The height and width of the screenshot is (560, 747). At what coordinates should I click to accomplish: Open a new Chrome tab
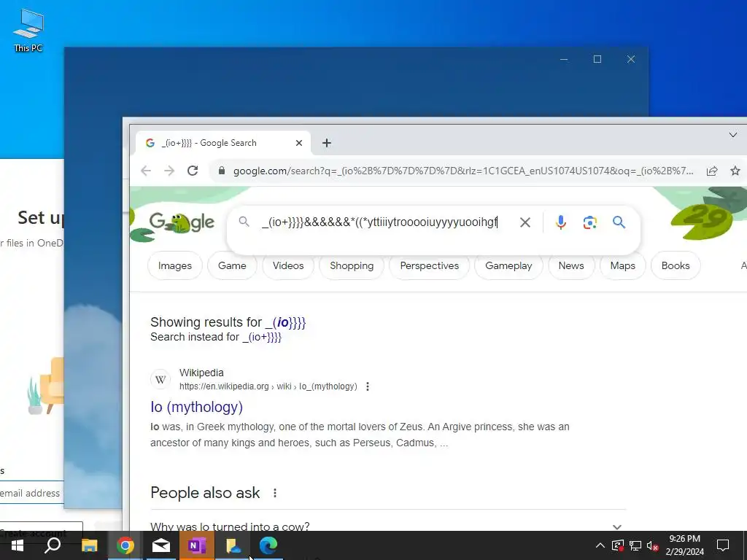coord(326,143)
